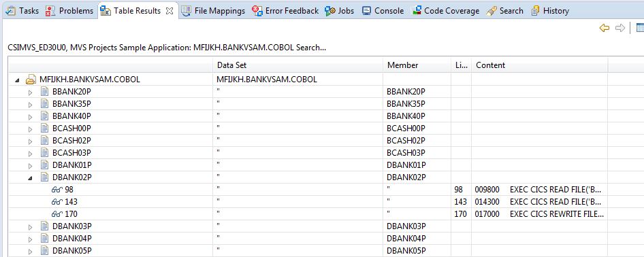Image resolution: width=644 pixels, height=257 pixels.
Task: Switch to the Console tab
Action: click(383, 11)
